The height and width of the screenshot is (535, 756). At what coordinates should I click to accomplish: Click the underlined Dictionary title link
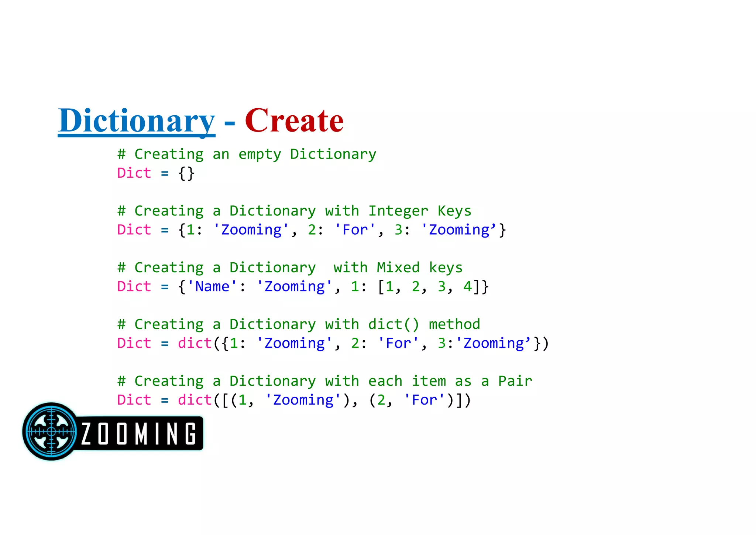(136, 121)
